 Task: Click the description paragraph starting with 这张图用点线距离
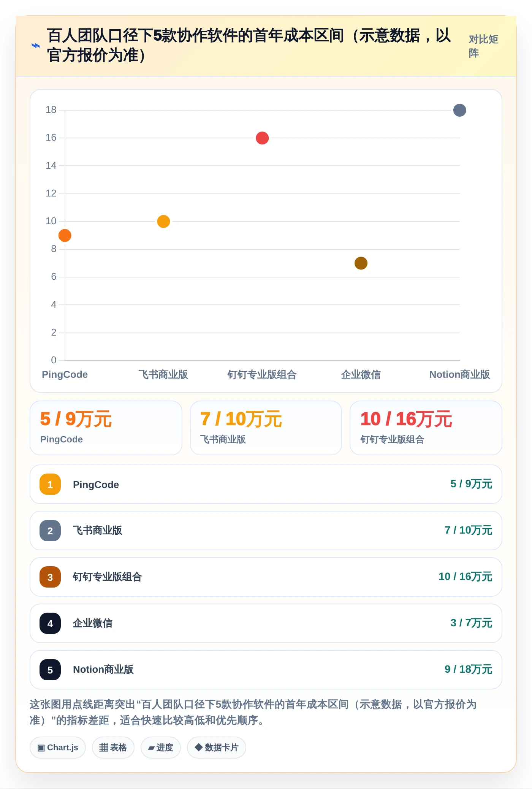coord(253,712)
